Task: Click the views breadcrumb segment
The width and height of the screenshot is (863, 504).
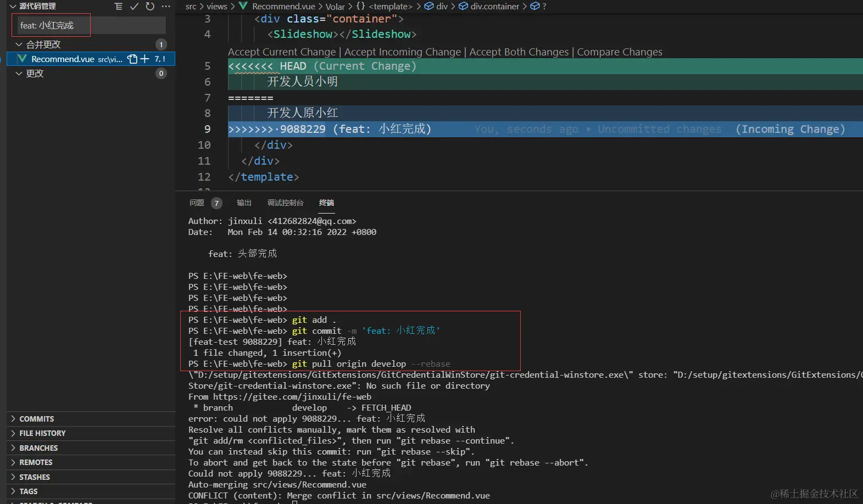Action: 217,6
